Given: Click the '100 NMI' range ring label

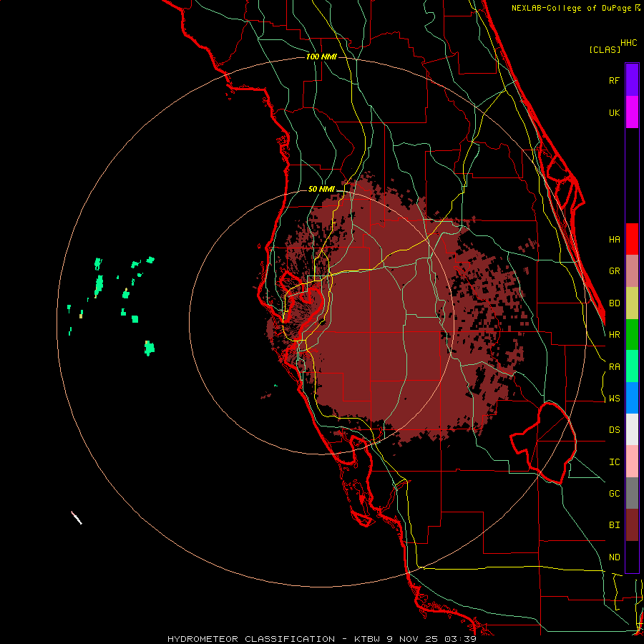Looking at the screenshot, I should 321,57.
